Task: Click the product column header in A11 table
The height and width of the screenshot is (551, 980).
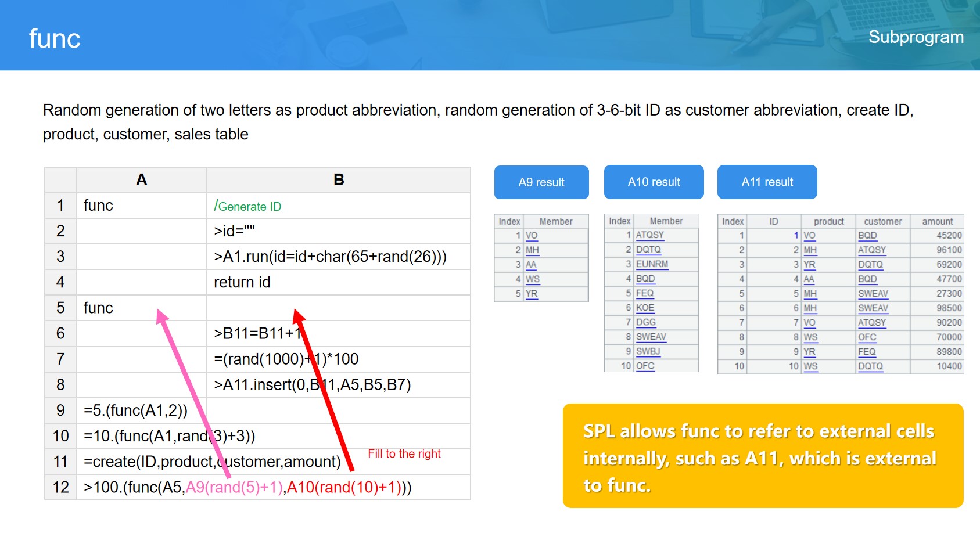Action: (x=829, y=221)
